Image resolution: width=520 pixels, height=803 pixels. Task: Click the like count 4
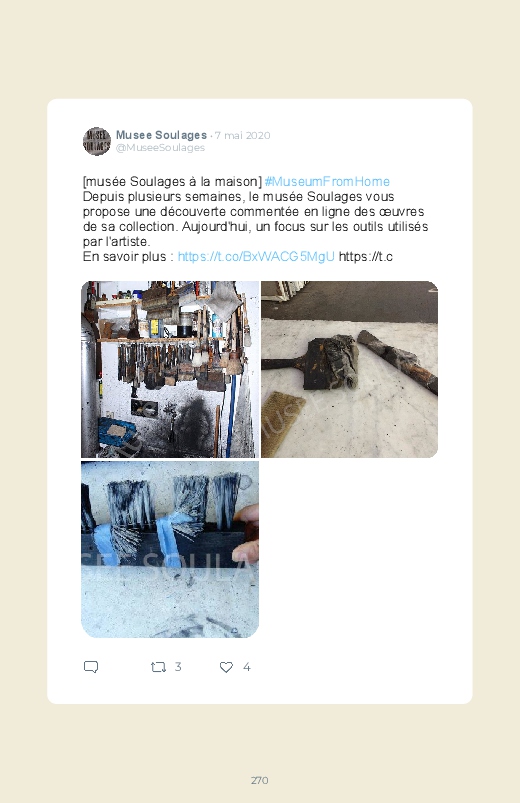coord(246,667)
